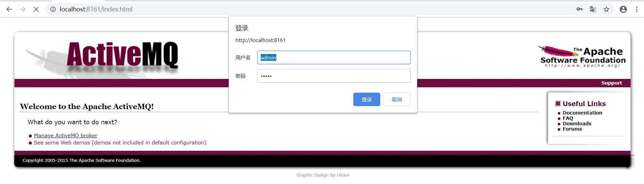The image size is (644, 184).
Task: Click the http://localhost:8161 text in dialog
Action: (260, 40)
